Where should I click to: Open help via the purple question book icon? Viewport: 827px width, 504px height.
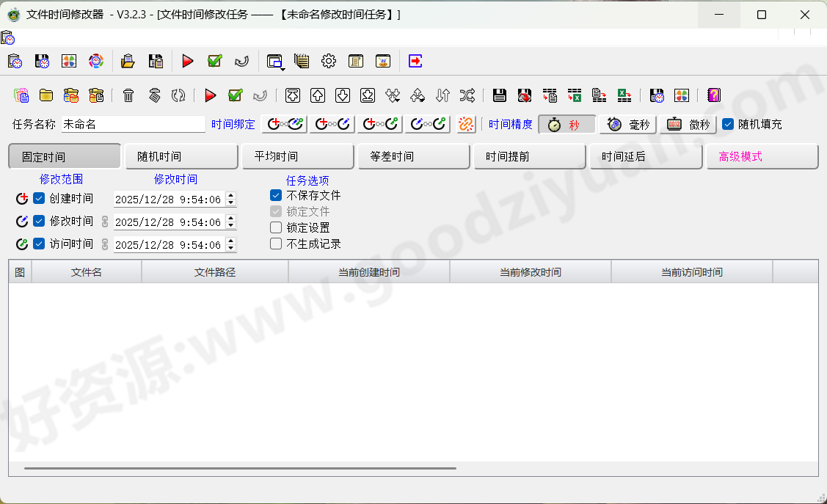713,95
